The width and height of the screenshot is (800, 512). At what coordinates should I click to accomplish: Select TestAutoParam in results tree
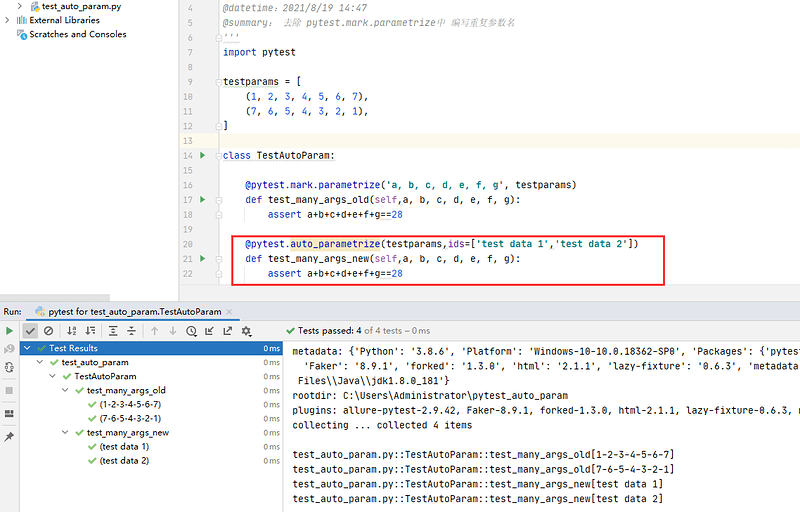click(x=106, y=376)
